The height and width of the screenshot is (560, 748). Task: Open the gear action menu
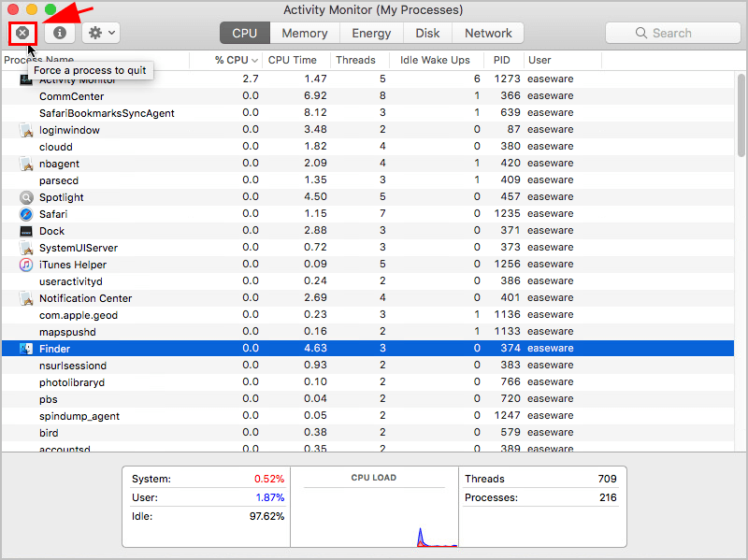click(x=101, y=33)
